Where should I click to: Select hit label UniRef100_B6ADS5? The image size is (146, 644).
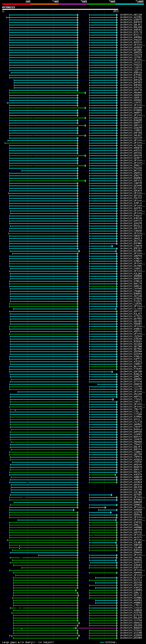pyautogui.click(x=131, y=278)
